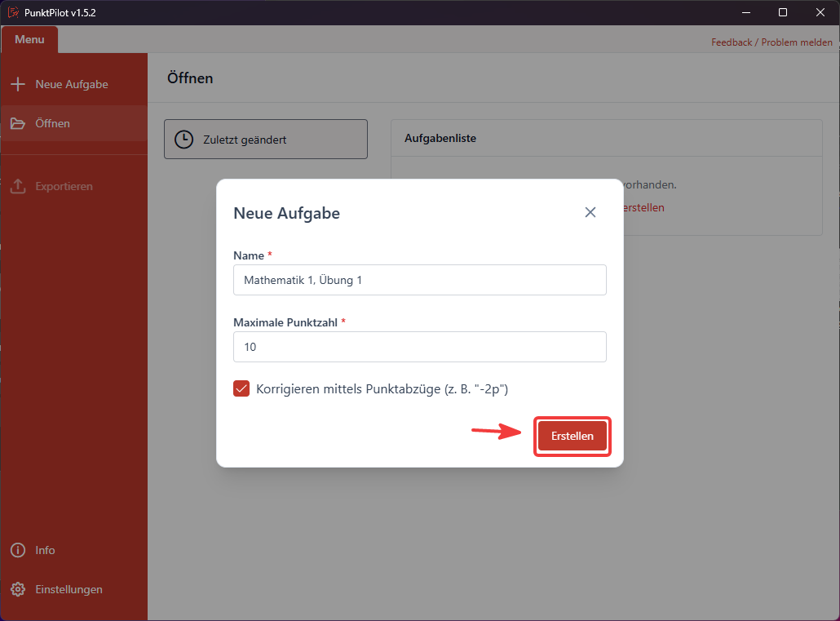Close the PunktPilot window
The height and width of the screenshot is (621, 840).
click(x=820, y=12)
